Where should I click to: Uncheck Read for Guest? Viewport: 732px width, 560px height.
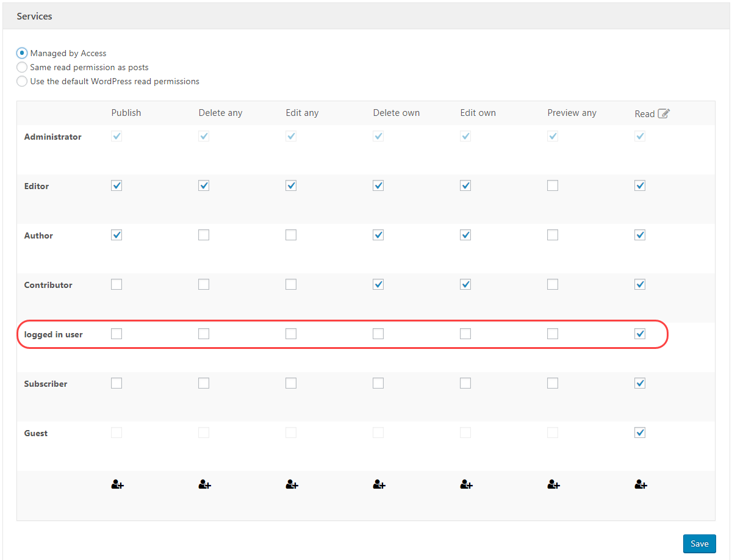coord(640,433)
